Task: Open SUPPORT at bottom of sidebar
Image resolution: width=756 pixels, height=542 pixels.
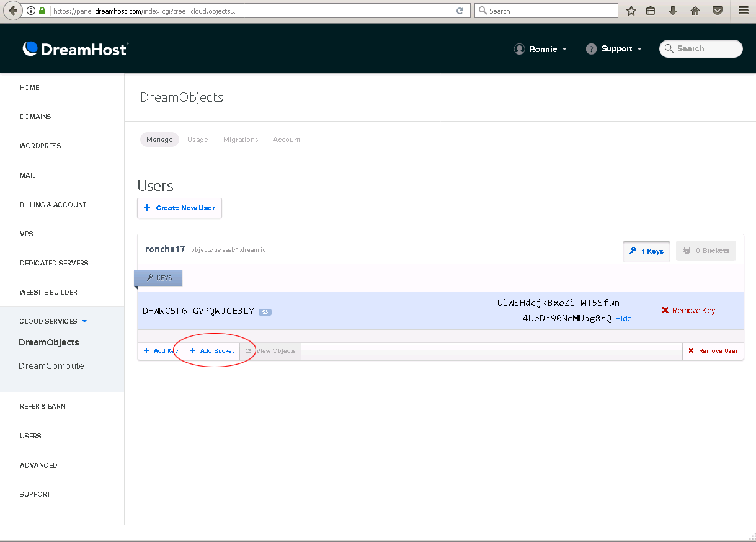Action: 35,494
